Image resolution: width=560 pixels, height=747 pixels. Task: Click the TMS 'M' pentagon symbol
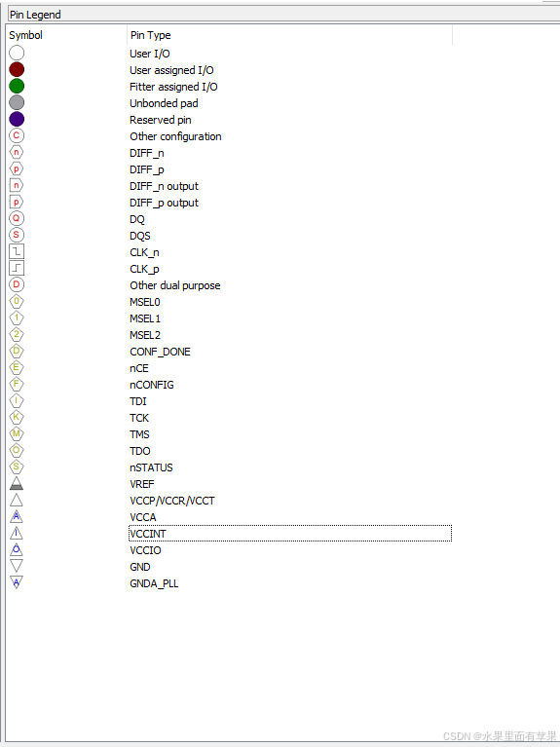pyautogui.click(x=17, y=433)
